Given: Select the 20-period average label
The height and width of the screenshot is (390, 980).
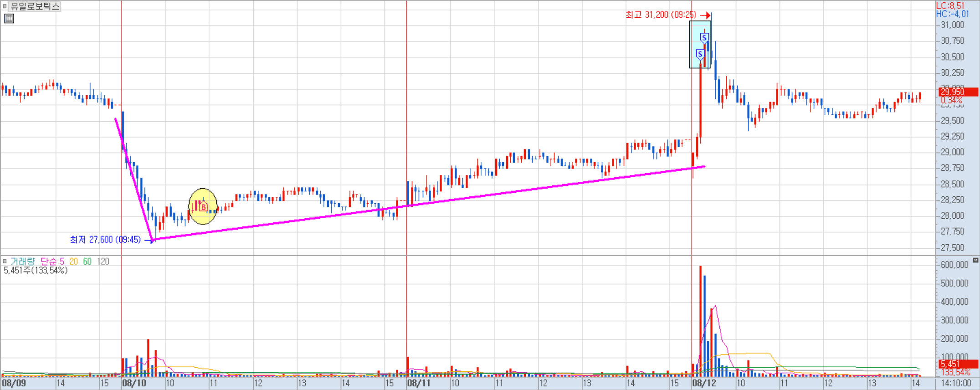Looking at the screenshot, I should pos(73,262).
